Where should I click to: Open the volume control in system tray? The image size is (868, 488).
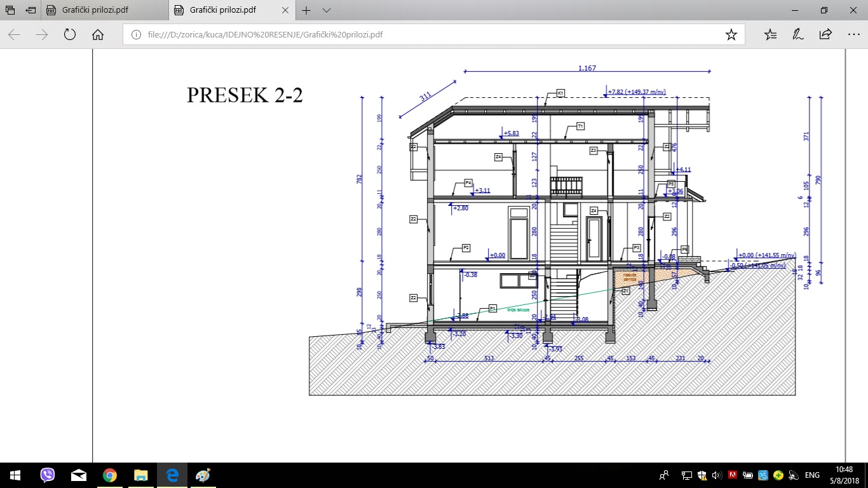717,475
